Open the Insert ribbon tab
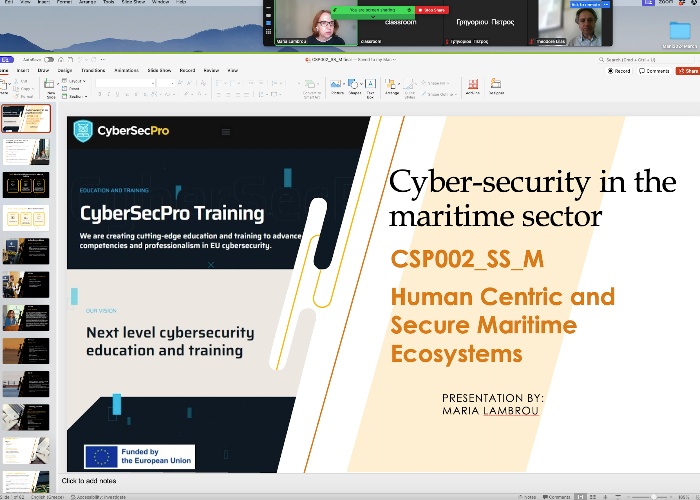700x500 pixels. (23, 71)
